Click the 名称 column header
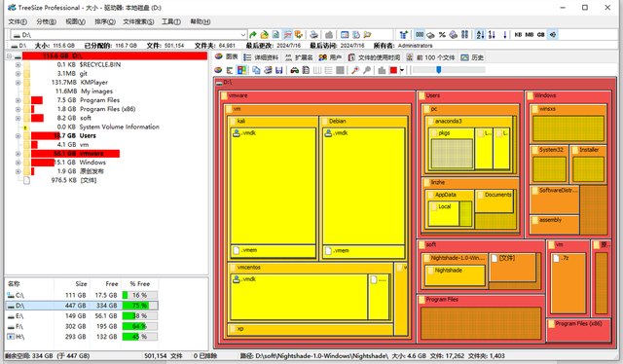Viewport: 623px width, 364px height. point(29,284)
